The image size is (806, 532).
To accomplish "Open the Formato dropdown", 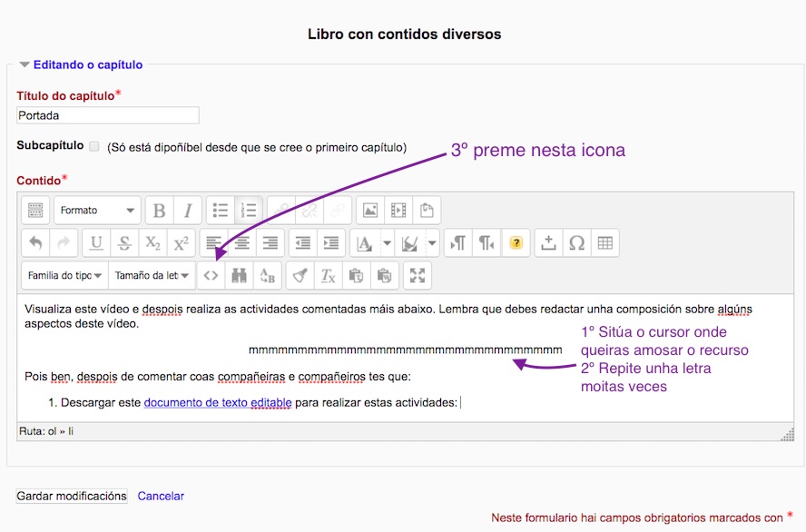I will (x=97, y=211).
